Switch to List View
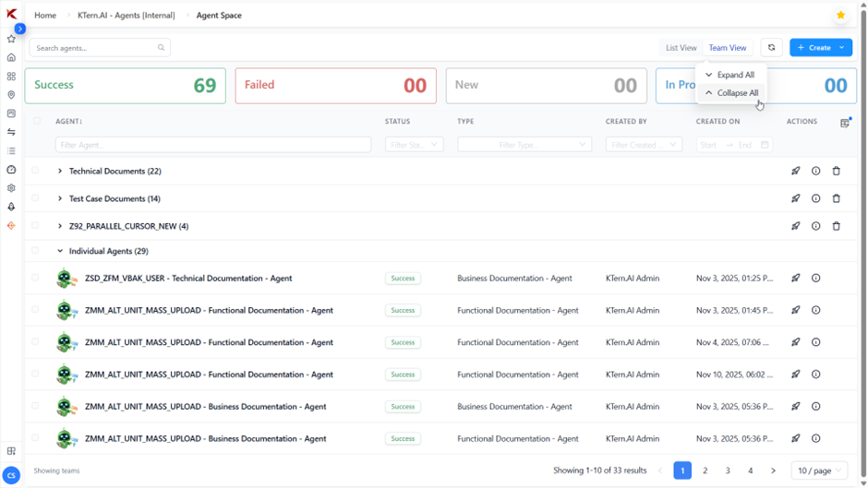The width and height of the screenshot is (868, 488). point(681,48)
